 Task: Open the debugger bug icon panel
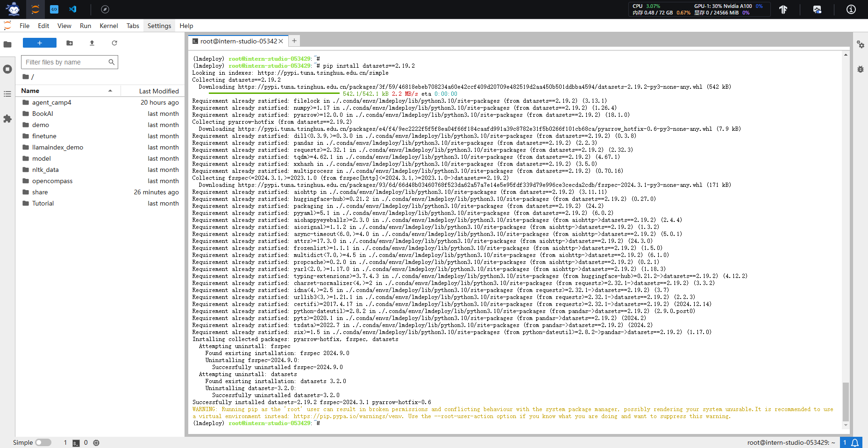click(861, 69)
